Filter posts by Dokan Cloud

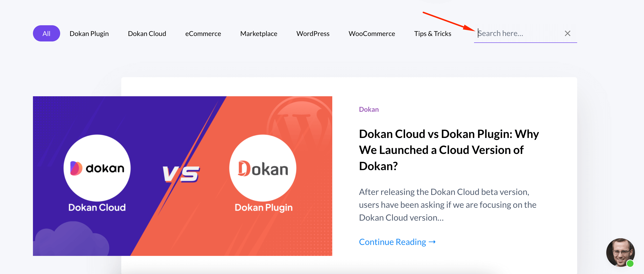coord(147,33)
